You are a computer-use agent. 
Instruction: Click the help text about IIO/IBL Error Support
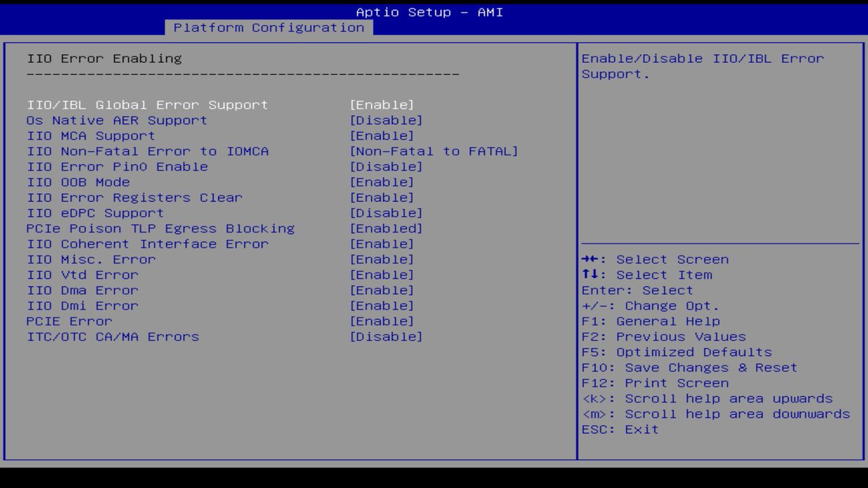coord(702,66)
